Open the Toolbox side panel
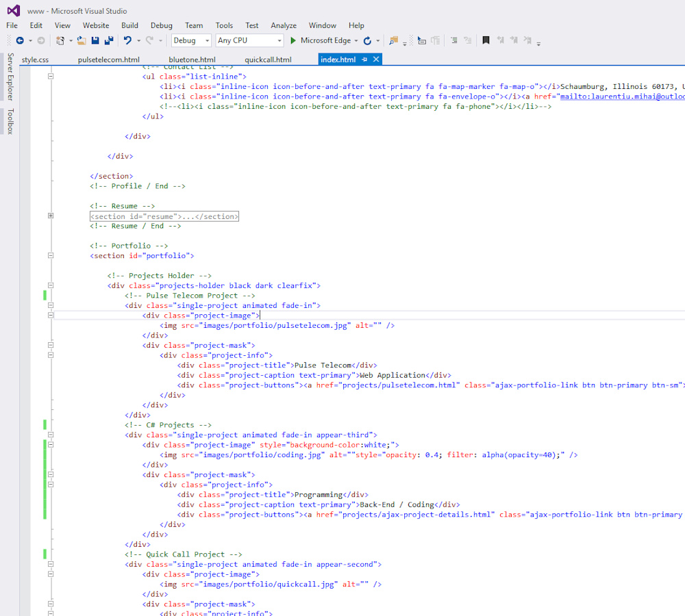The height and width of the screenshot is (616, 685). click(10, 120)
